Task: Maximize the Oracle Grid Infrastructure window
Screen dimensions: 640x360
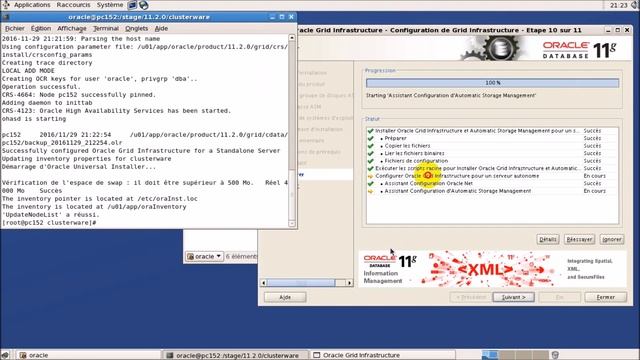Action: (618, 30)
